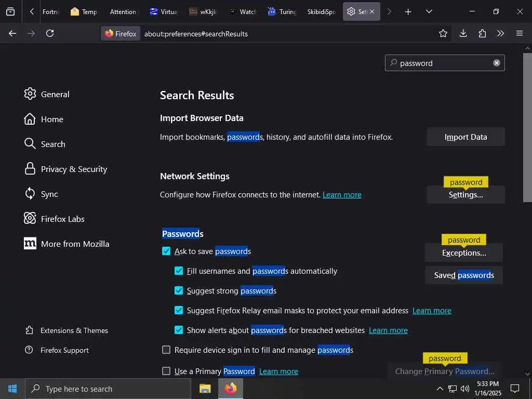Viewport: 532px width, 399px height.
Task: Click Firefox icon in the taskbar
Action: point(230,389)
